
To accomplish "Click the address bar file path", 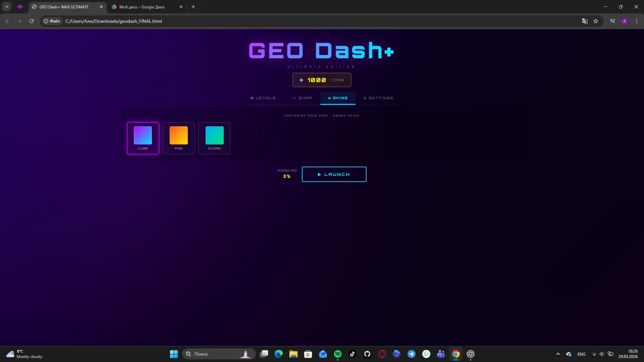I will [114, 21].
